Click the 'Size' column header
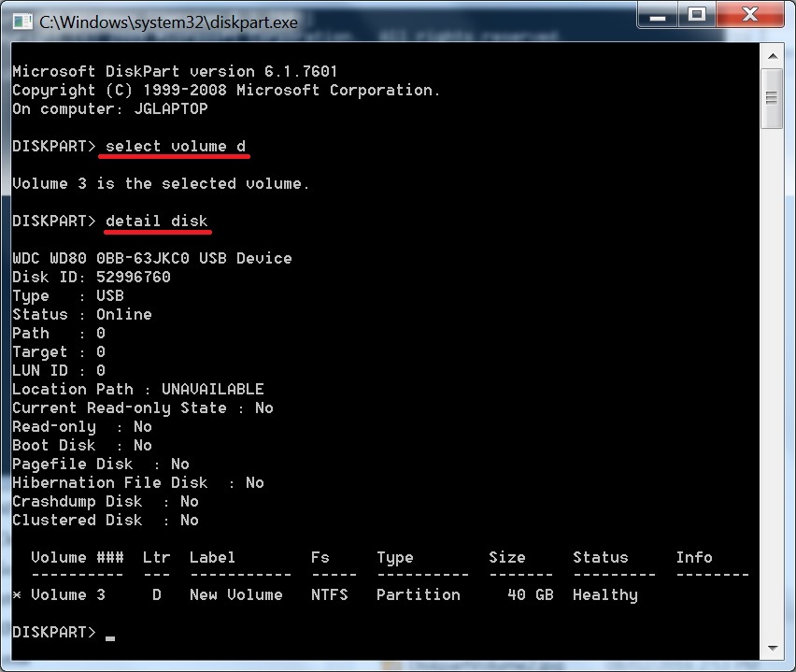 click(507, 558)
